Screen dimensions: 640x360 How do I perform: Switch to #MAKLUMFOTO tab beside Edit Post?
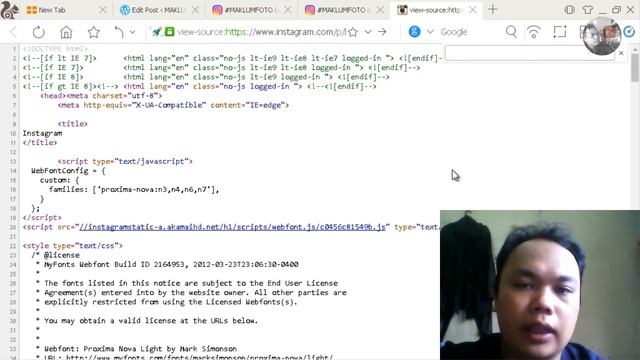(252, 10)
